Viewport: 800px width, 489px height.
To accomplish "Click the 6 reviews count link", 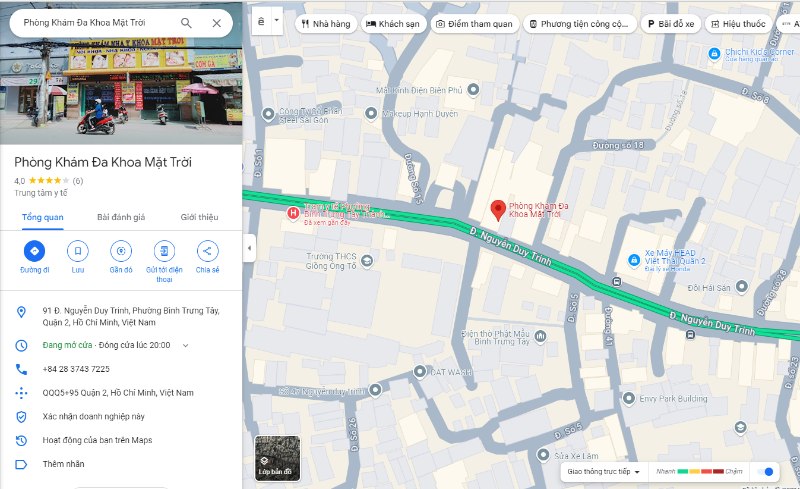I will point(78,181).
